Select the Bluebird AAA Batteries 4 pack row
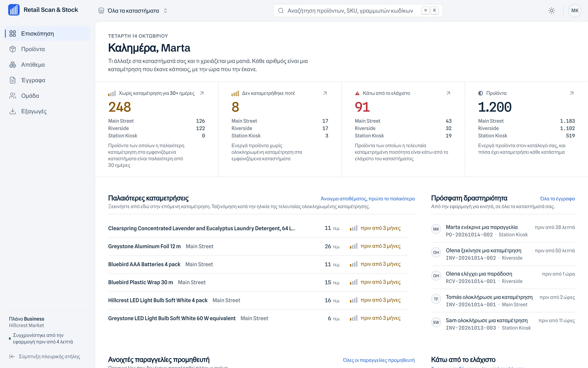Screen dimensions: 588x368 [x=258, y=264]
